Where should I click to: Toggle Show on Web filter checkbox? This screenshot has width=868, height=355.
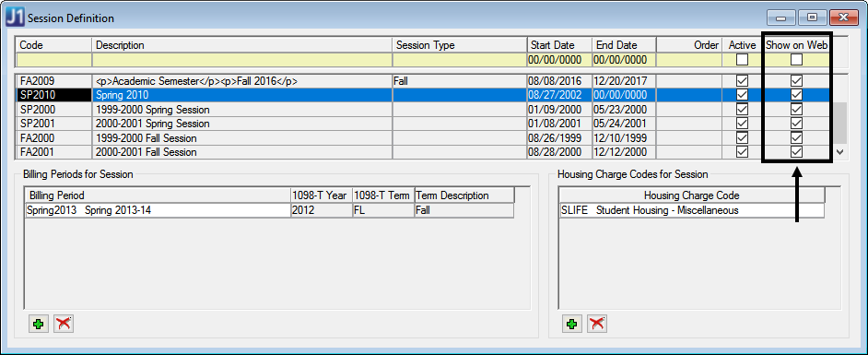tap(796, 60)
